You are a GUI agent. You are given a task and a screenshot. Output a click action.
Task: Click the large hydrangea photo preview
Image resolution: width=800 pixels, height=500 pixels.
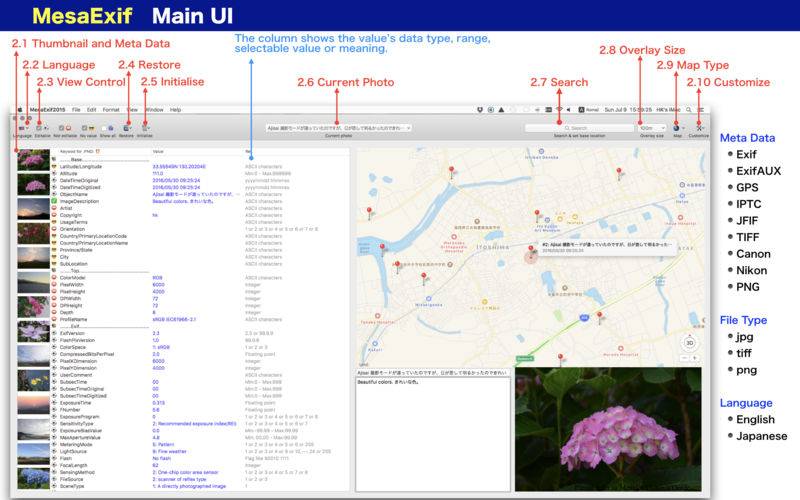[608, 429]
